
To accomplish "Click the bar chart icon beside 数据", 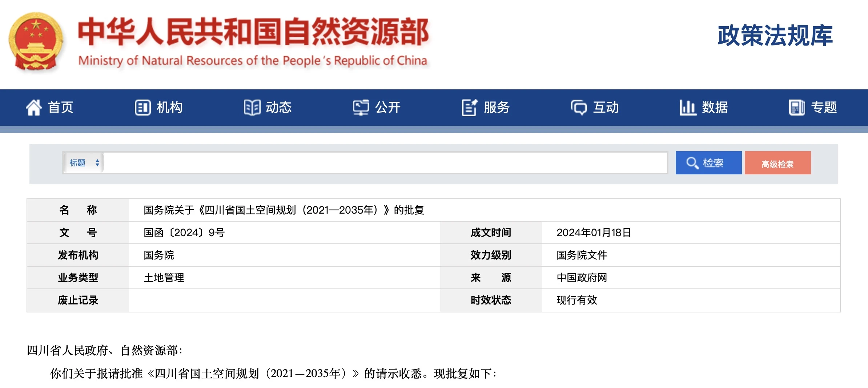I will pos(688,108).
